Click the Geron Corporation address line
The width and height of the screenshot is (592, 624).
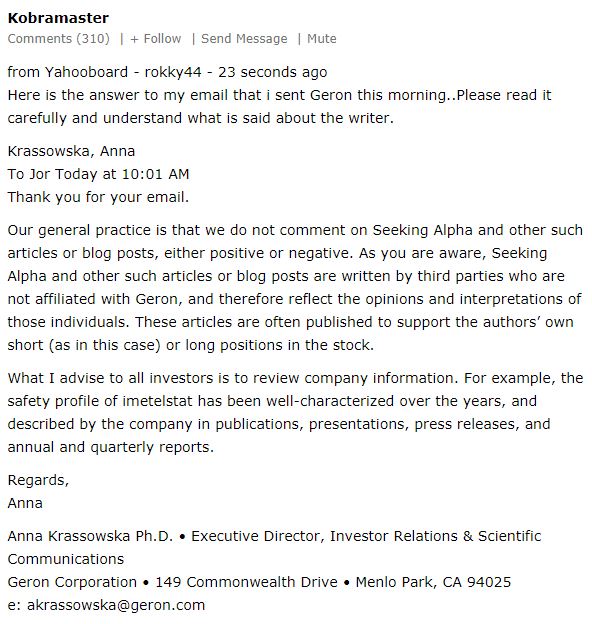point(259,582)
